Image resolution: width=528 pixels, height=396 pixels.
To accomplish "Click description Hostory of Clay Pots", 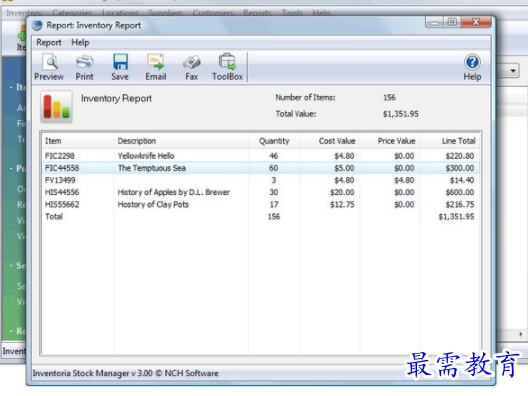I will point(153,204).
